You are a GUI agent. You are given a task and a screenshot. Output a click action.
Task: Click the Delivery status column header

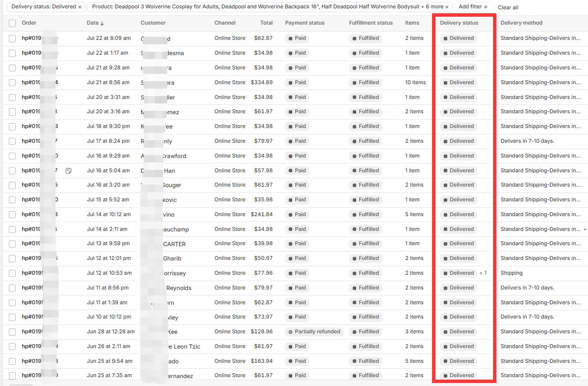[x=459, y=23]
